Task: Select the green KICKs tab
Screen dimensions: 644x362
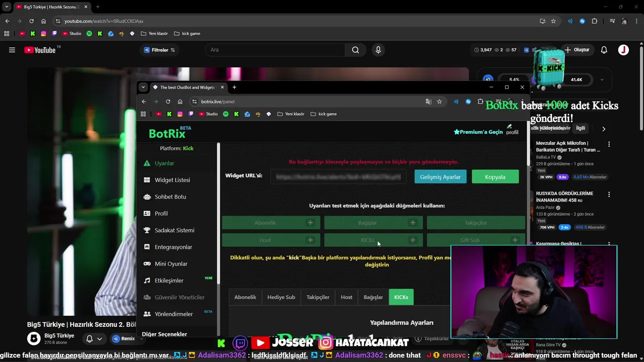Action: tap(401, 297)
